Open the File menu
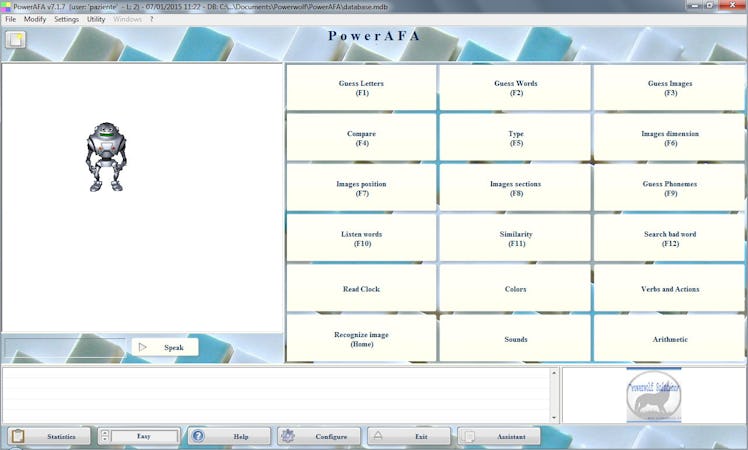This screenshot has width=748, height=450. [x=10, y=19]
